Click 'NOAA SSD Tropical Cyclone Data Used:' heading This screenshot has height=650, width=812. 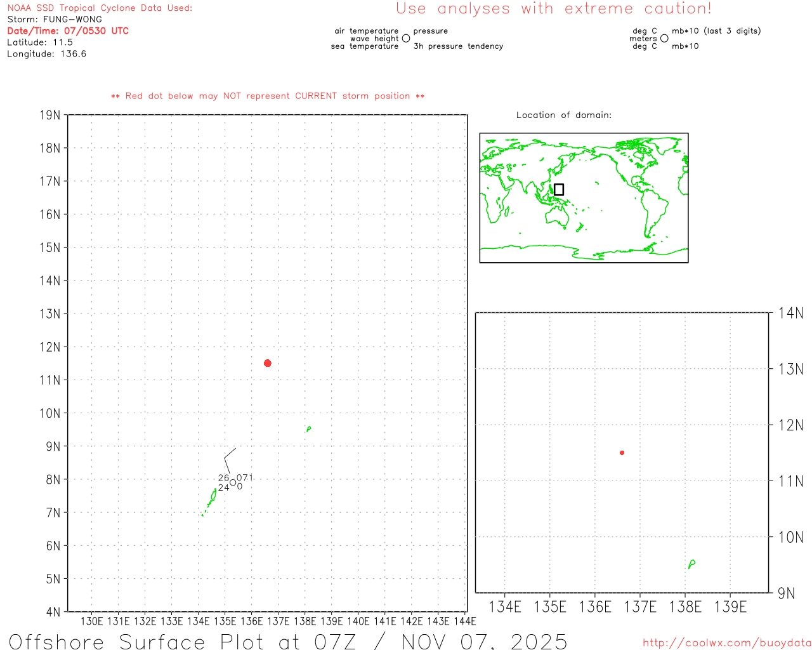pos(100,8)
